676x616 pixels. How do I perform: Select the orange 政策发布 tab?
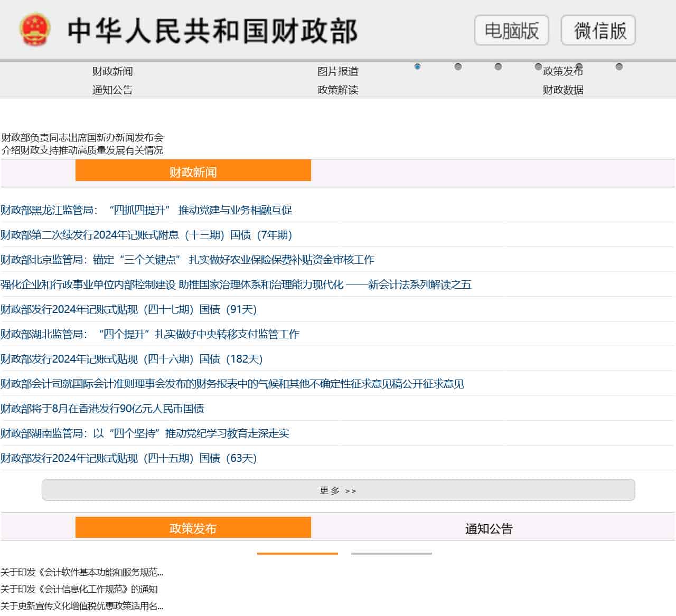(194, 527)
